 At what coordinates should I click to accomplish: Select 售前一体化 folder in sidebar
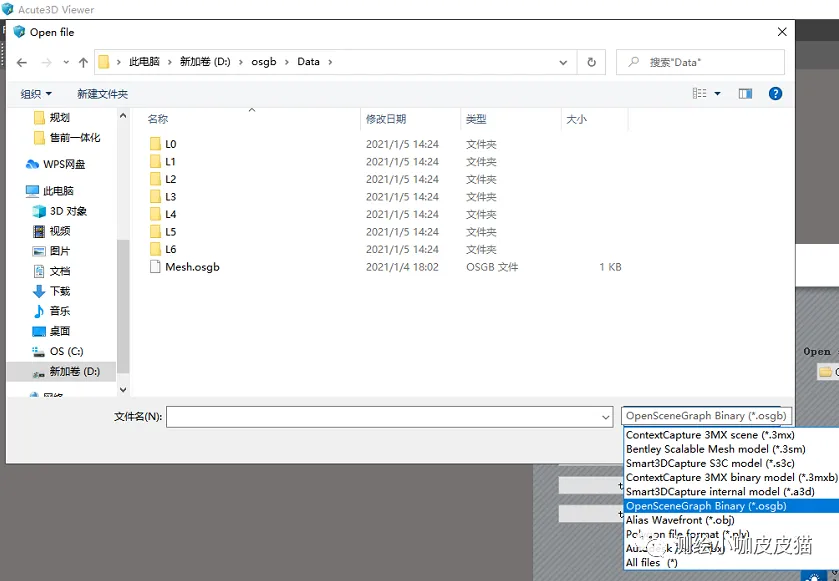point(74,138)
